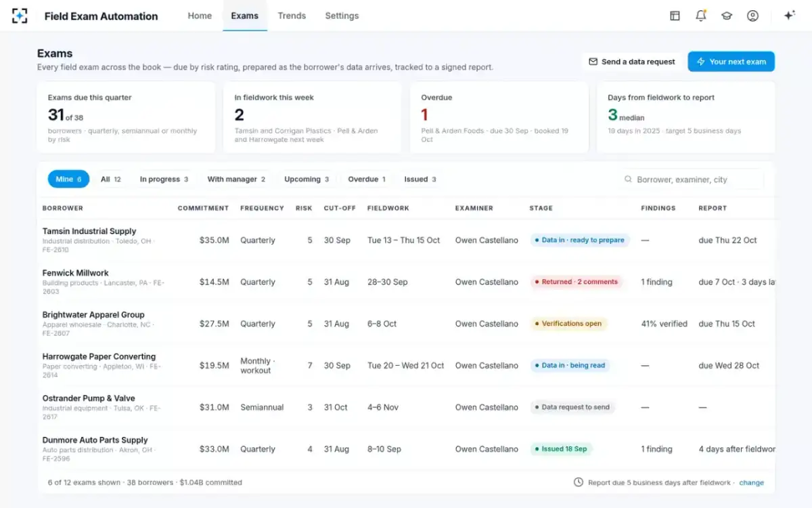812x508 pixels.
Task: Click the due Wed 28 Oct report cell
Action: [x=729, y=366]
